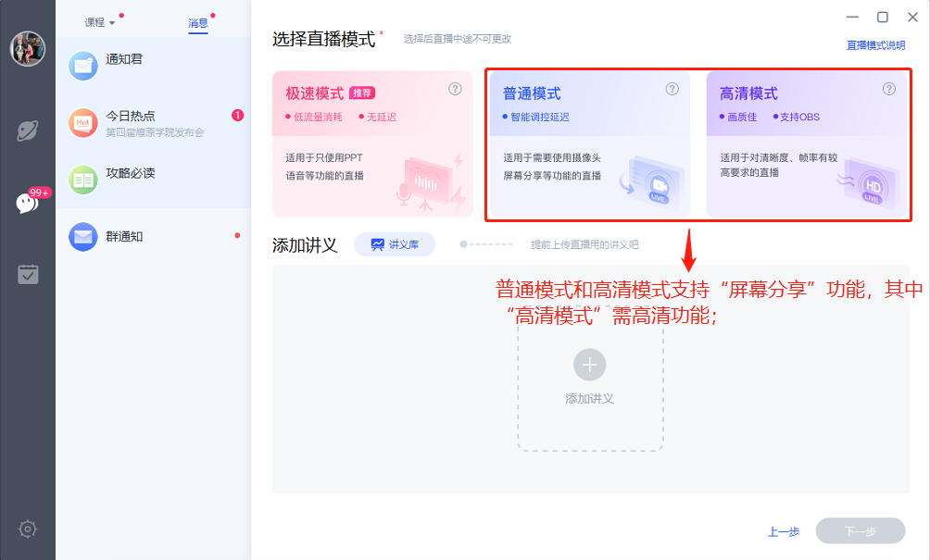Click the 群通知 envelope icon
This screenshot has width=930, height=560.
82,236
